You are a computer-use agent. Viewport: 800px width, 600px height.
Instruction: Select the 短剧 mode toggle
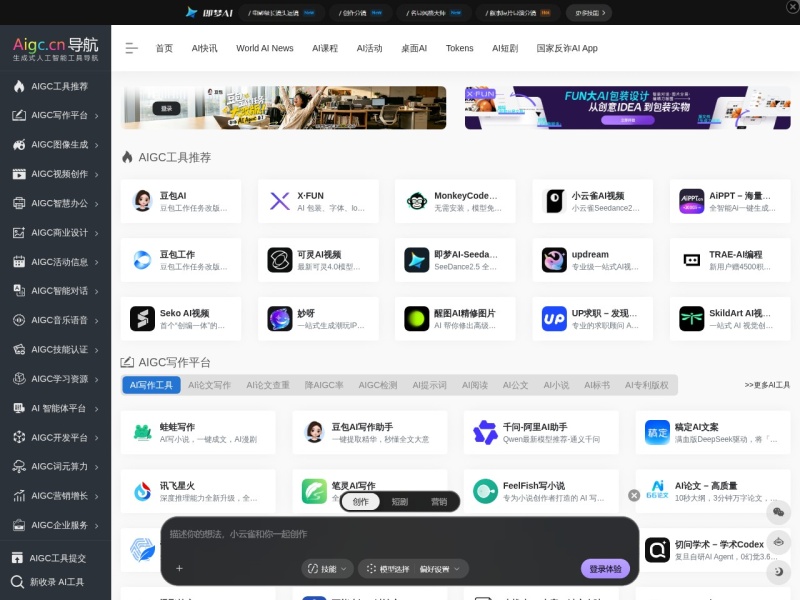click(x=399, y=502)
